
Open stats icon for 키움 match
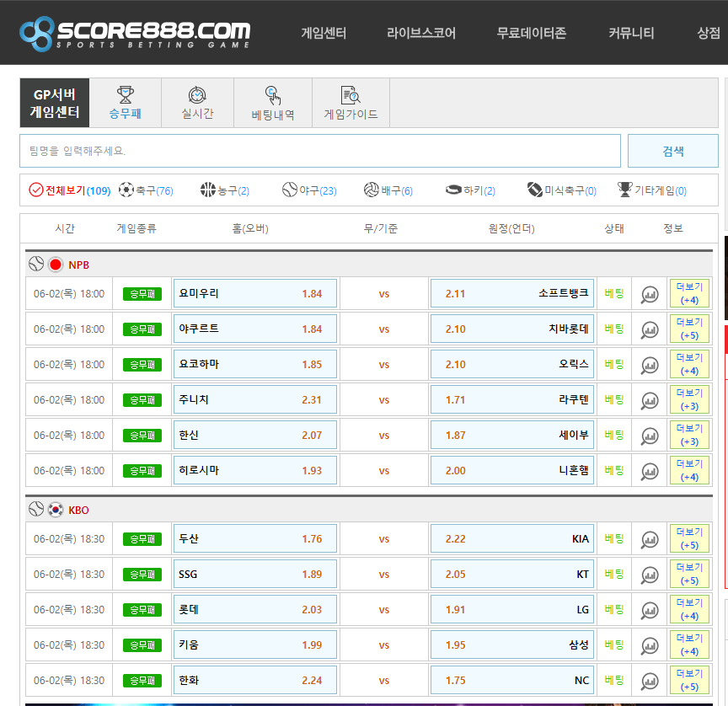point(650,645)
